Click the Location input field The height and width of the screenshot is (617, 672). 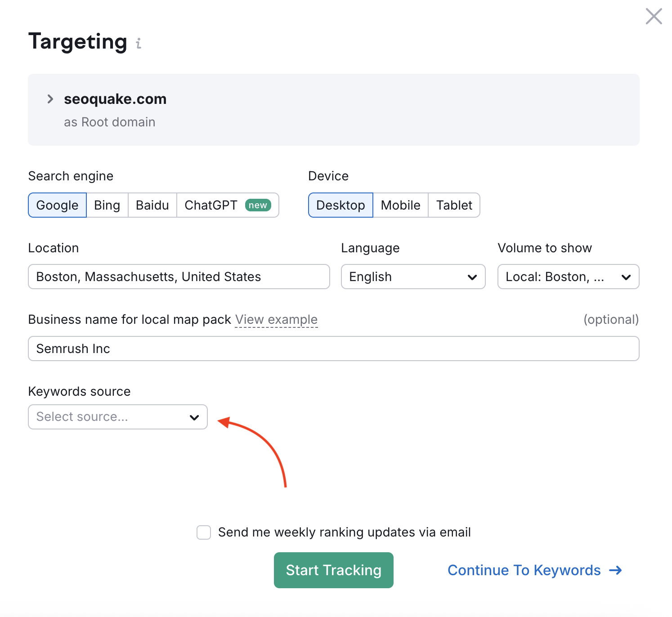(x=179, y=277)
